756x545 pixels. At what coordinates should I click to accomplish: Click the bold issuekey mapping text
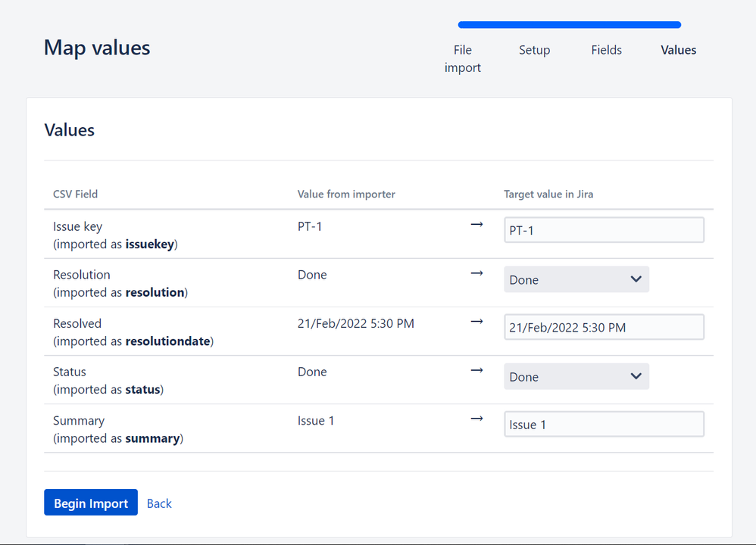click(149, 244)
